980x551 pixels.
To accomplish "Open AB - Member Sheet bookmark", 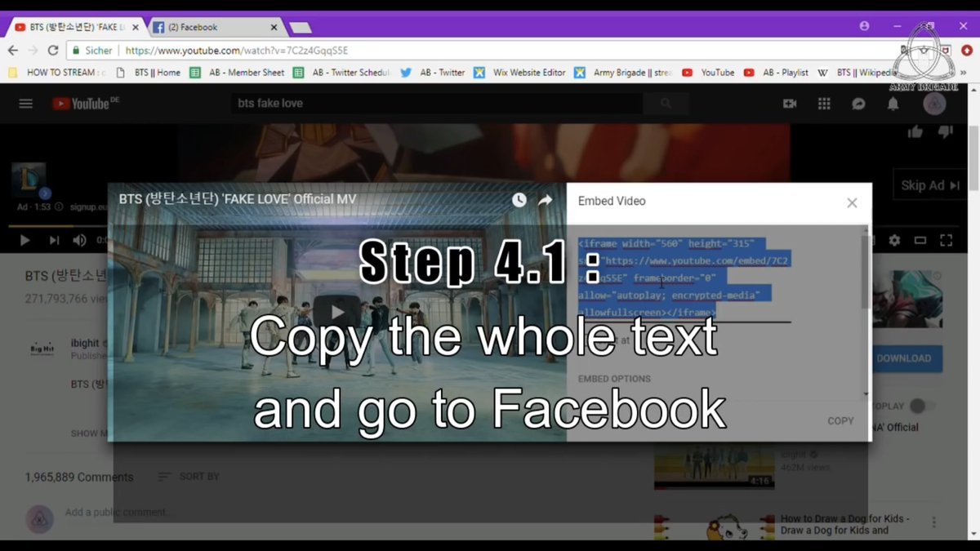I will pyautogui.click(x=237, y=73).
